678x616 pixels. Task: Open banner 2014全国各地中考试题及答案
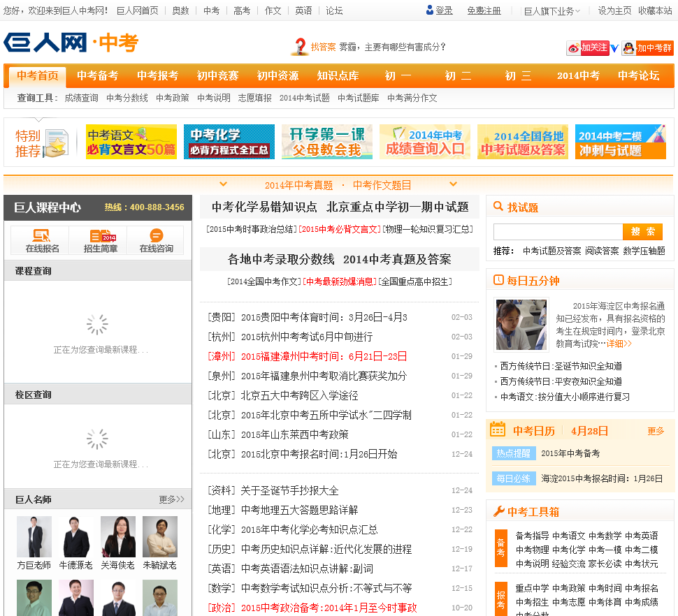523,142
